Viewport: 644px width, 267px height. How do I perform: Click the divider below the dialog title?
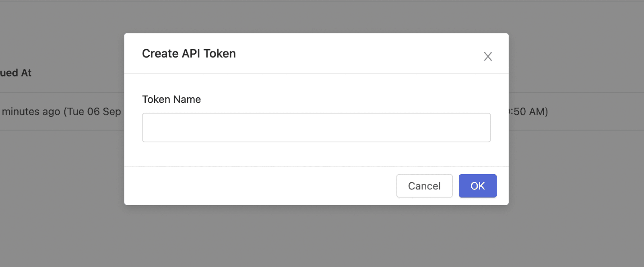coord(316,74)
